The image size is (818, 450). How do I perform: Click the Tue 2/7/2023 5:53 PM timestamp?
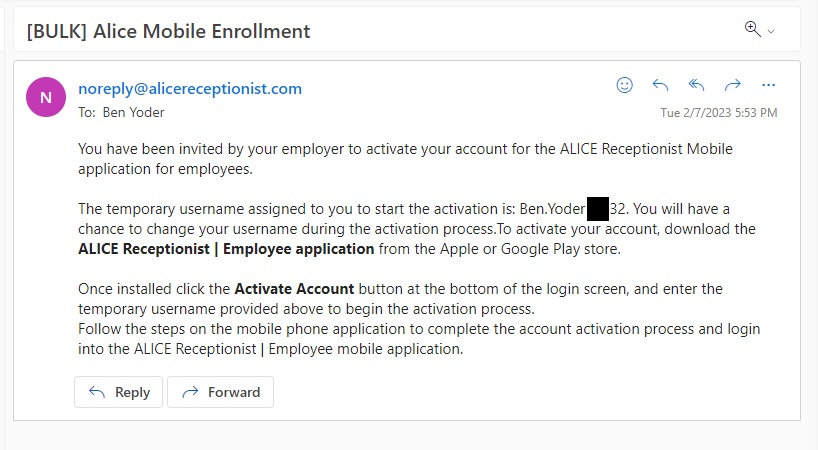coord(718,113)
